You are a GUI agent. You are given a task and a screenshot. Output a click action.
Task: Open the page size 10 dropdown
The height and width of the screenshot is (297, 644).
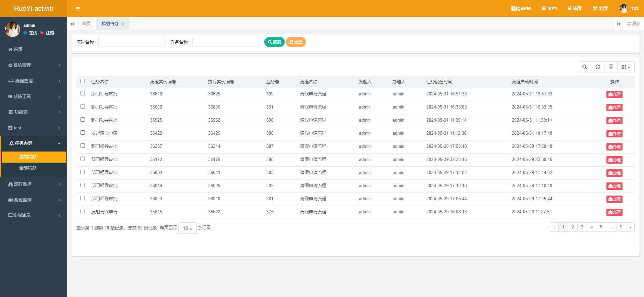coord(187,228)
